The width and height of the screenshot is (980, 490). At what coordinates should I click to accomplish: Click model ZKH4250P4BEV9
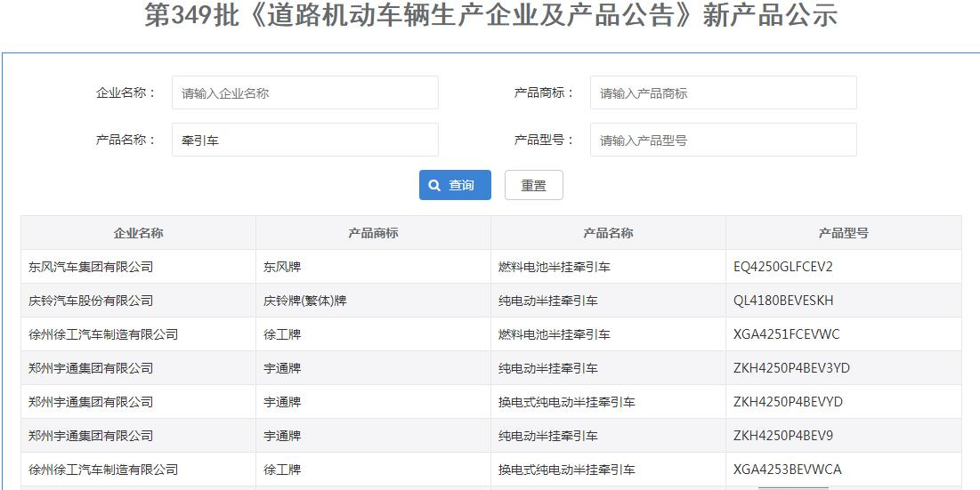point(783,436)
